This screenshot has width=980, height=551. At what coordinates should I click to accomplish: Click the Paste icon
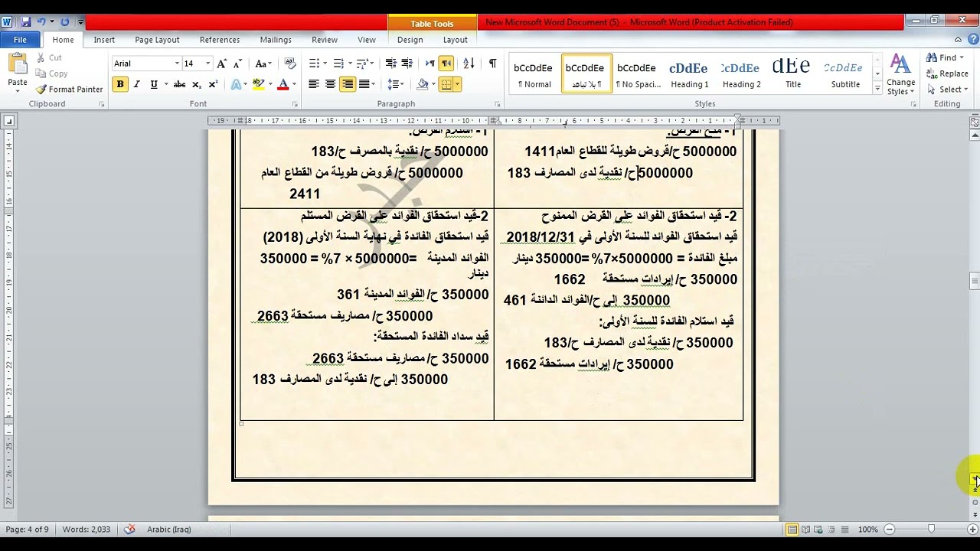point(17,64)
